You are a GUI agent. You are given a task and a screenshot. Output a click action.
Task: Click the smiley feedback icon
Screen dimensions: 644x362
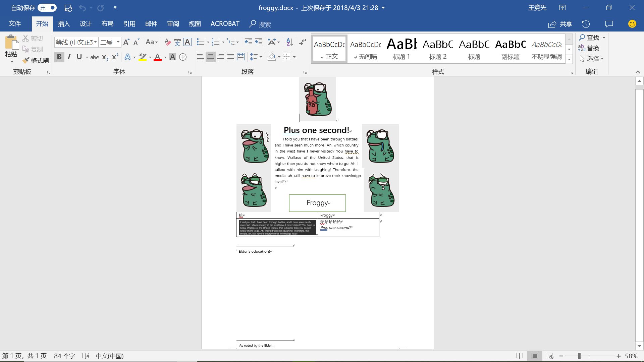pos(632,24)
